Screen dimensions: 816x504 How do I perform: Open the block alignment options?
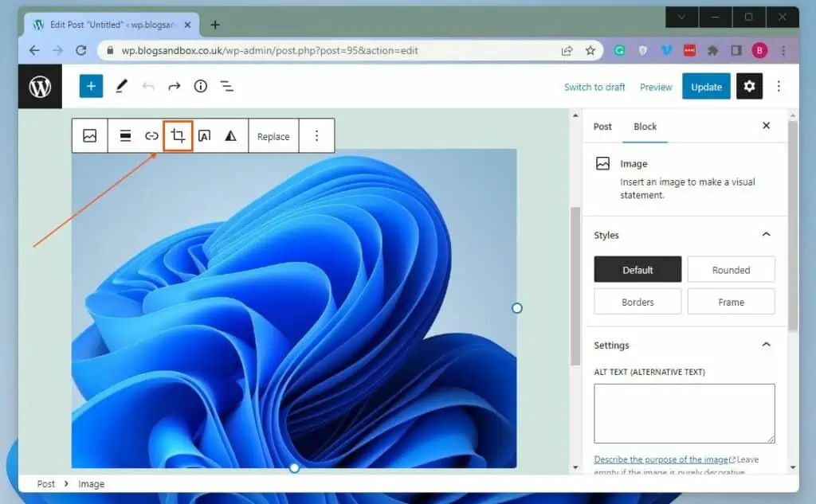click(125, 135)
